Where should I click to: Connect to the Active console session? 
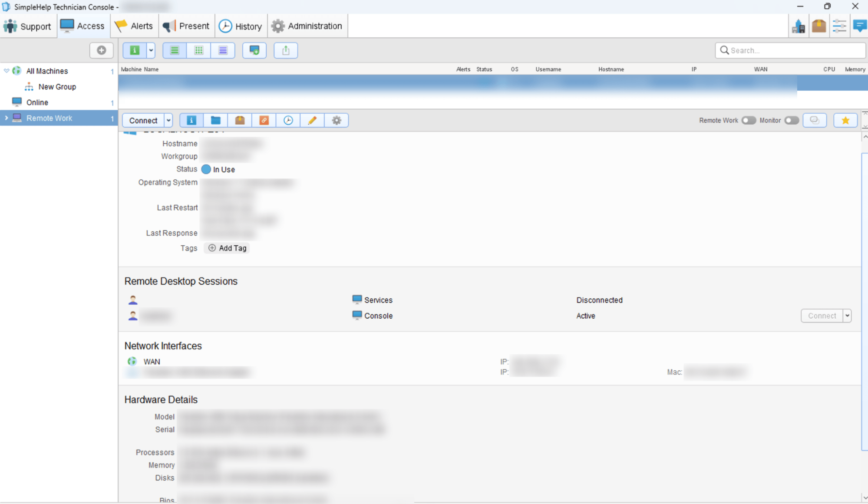tap(823, 316)
